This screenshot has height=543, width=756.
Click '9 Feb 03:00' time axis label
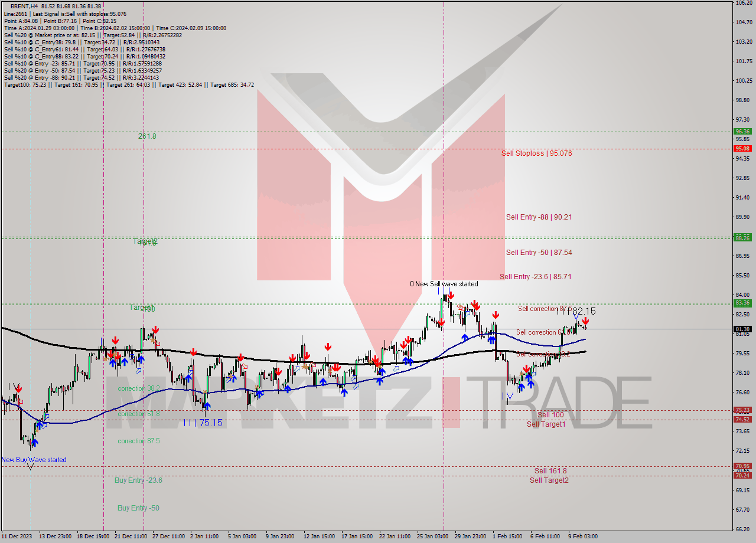[582, 537]
